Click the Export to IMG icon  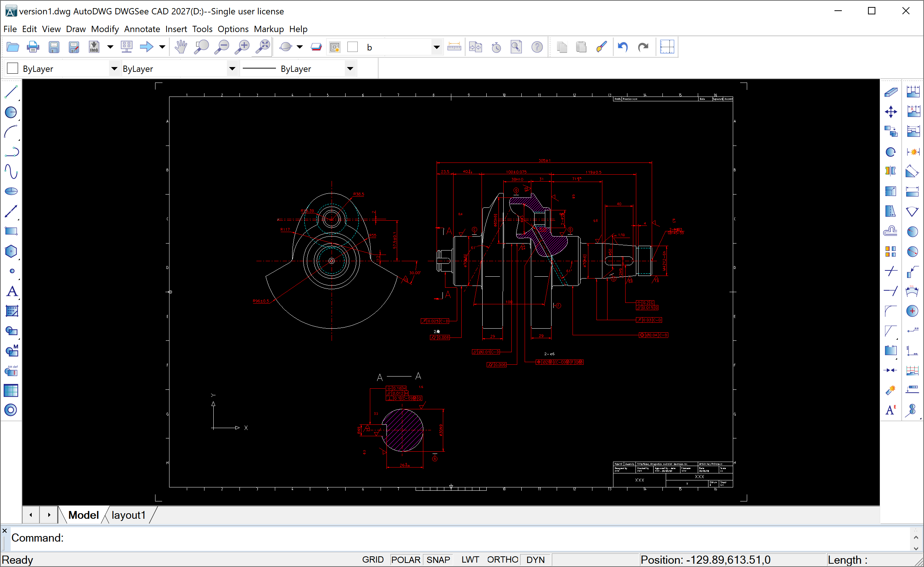[94, 47]
